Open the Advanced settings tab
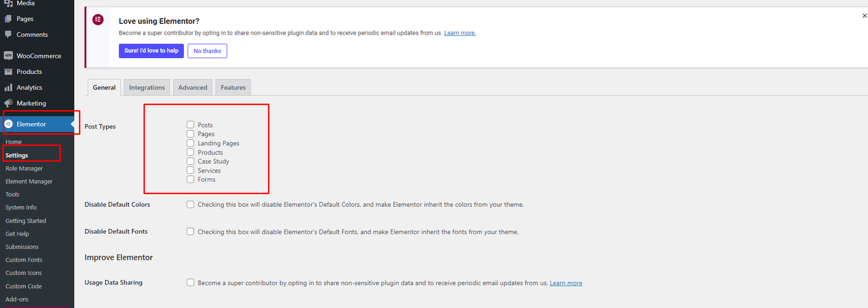The image size is (868, 308). point(193,87)
